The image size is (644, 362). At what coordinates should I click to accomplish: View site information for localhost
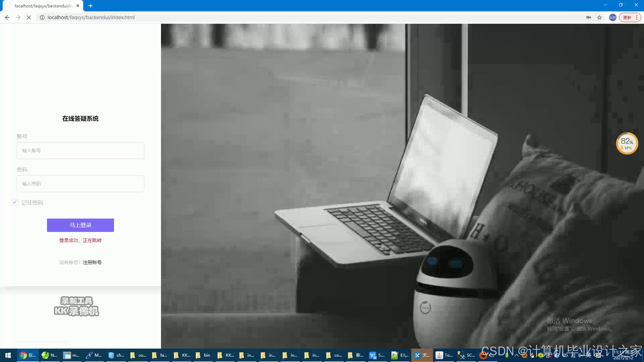click(42, 17)
